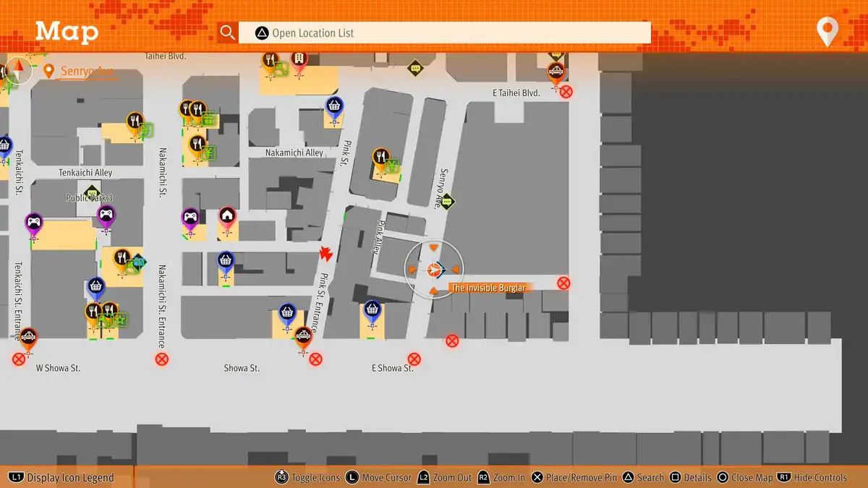Open the Location List field
This screenshot has height=488, width=868.
(452, 33)
